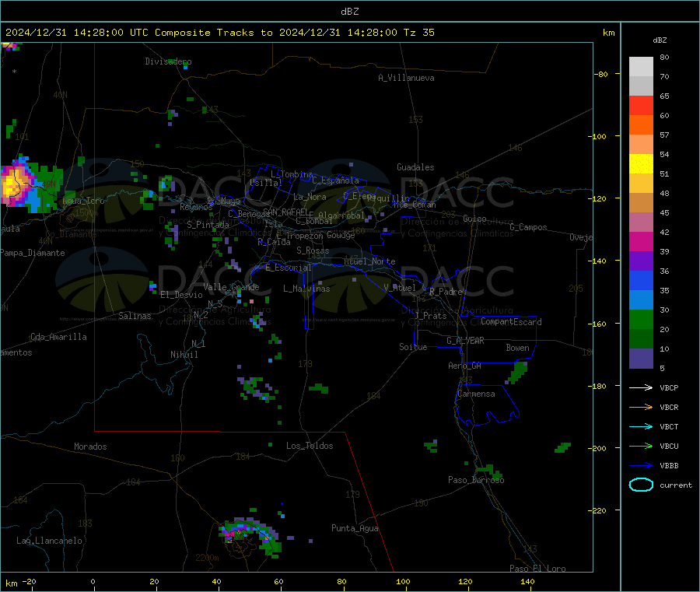The width and height of the screenshot is (700, 592).
Task: Click the Carmensa map label
Action: coord(476,394)
